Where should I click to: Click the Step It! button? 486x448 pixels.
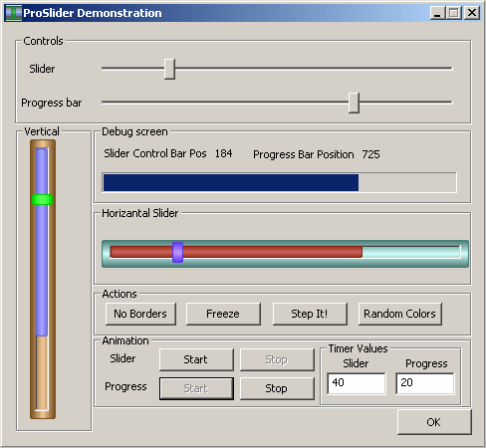[310, 314]
